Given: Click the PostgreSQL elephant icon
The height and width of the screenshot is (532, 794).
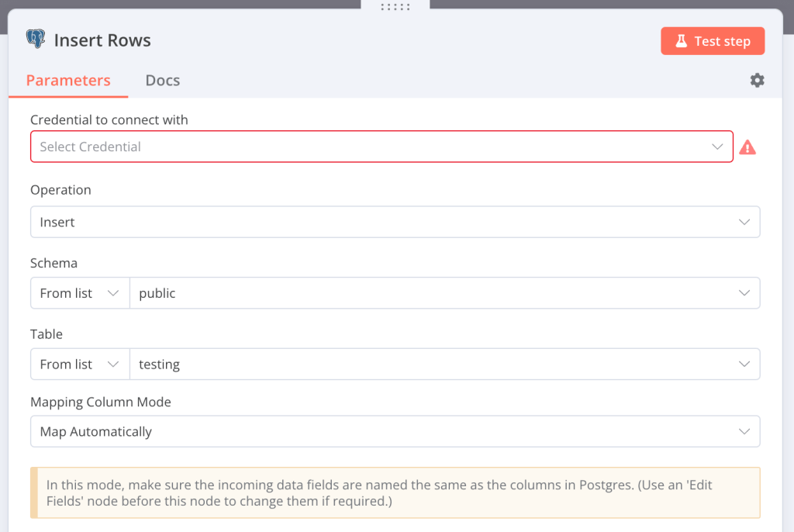Looking at the screenshot, I should click(x=34, y=40).
